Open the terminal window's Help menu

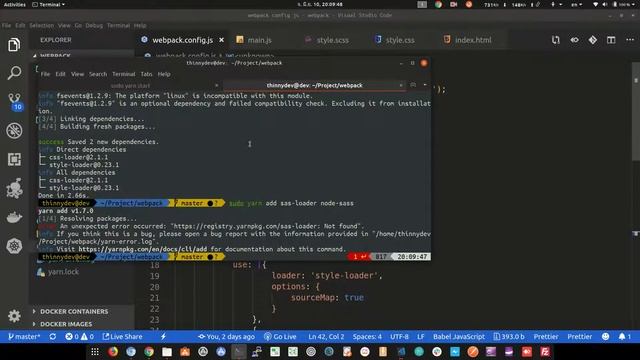tap(164, 74)
